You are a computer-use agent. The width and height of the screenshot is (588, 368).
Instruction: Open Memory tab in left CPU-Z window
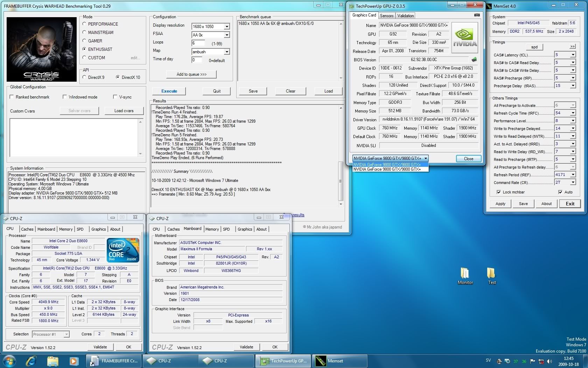tap(66, 229)
